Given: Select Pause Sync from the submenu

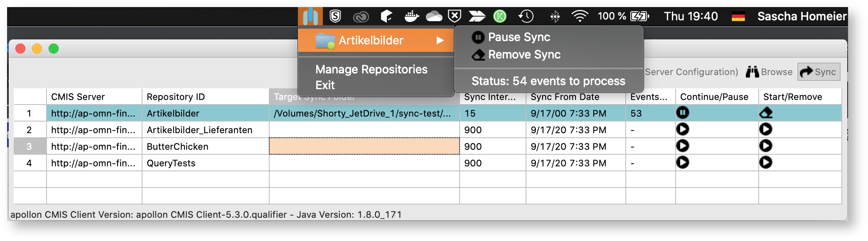Looking at the screenshot, I should coord(519,37).
